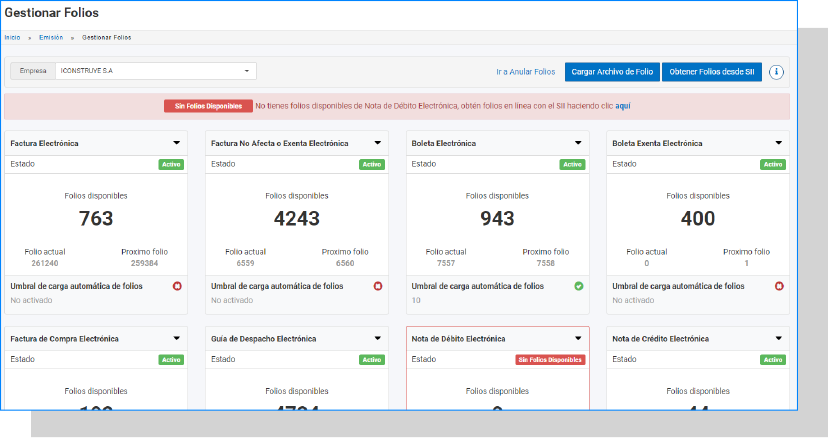Select the 4243 folios disponibles value

(297, 218)
